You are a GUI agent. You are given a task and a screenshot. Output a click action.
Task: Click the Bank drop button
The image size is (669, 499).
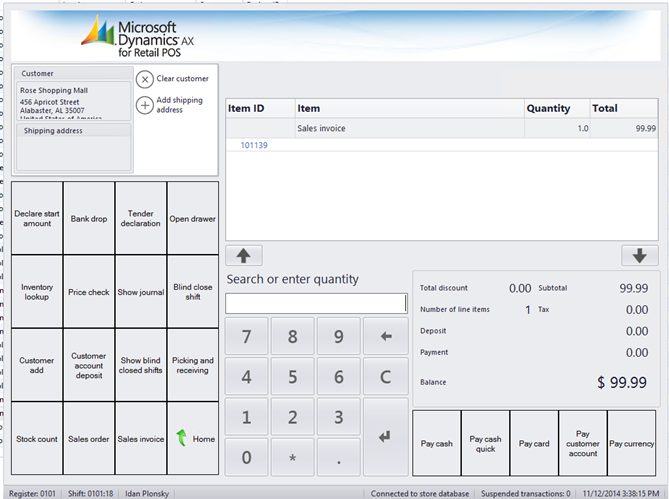tap(89, 218)
